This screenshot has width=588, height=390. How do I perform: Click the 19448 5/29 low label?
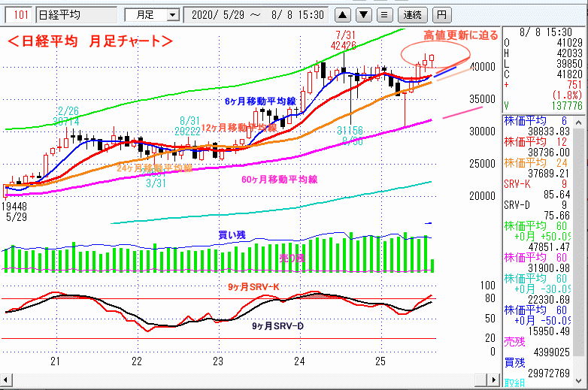click(14, 212)
